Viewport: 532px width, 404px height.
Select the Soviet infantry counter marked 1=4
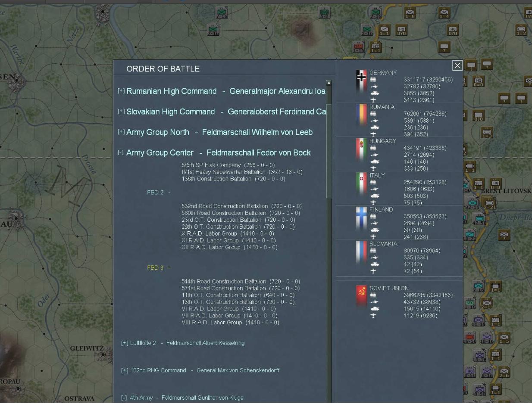point(444,13)
